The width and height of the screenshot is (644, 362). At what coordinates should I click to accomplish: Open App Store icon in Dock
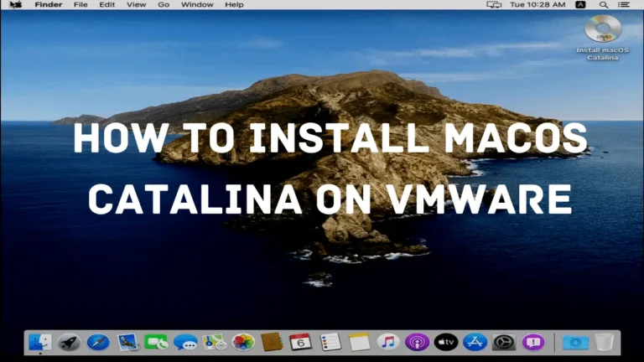475,342
